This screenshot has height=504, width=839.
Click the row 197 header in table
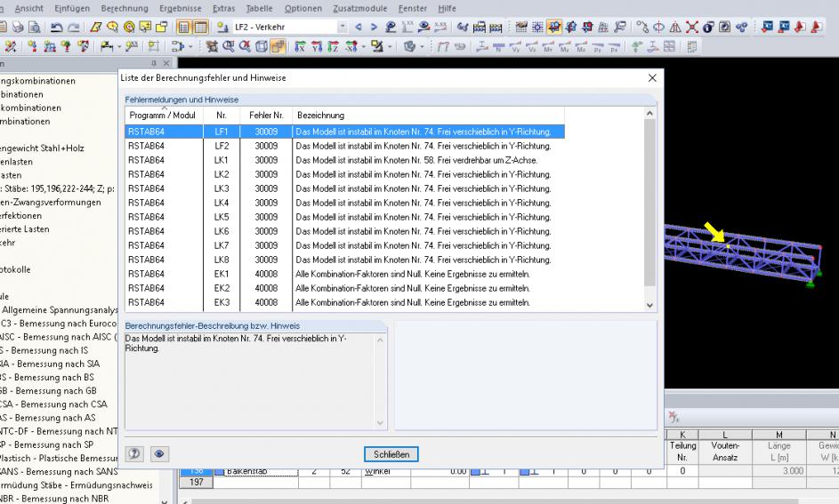click(x=197, y=482)
